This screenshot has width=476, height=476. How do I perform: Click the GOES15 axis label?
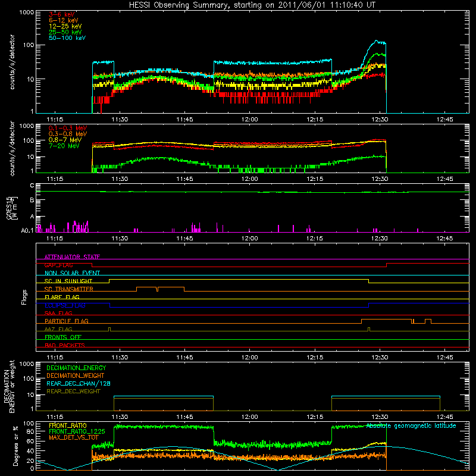tap(9, 208)
